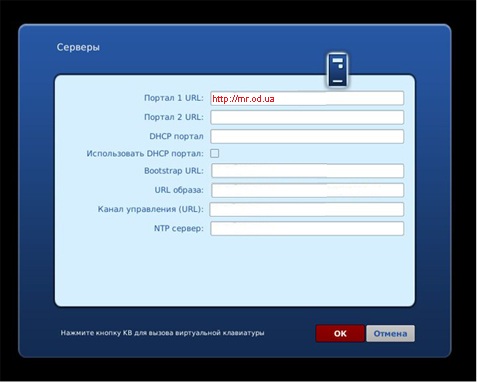477x383 pixels.
Task: Click the virtual keyboard hint text
Action: [162, 333]
